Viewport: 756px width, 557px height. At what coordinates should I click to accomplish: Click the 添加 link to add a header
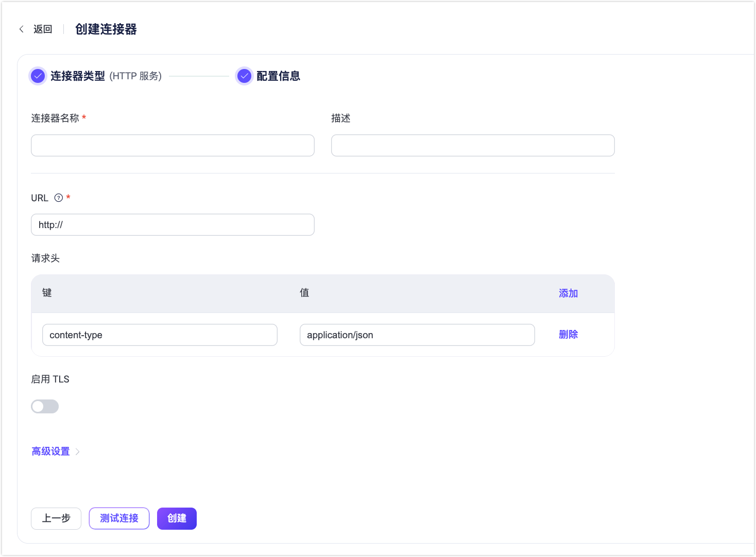(x=568, y=293)
